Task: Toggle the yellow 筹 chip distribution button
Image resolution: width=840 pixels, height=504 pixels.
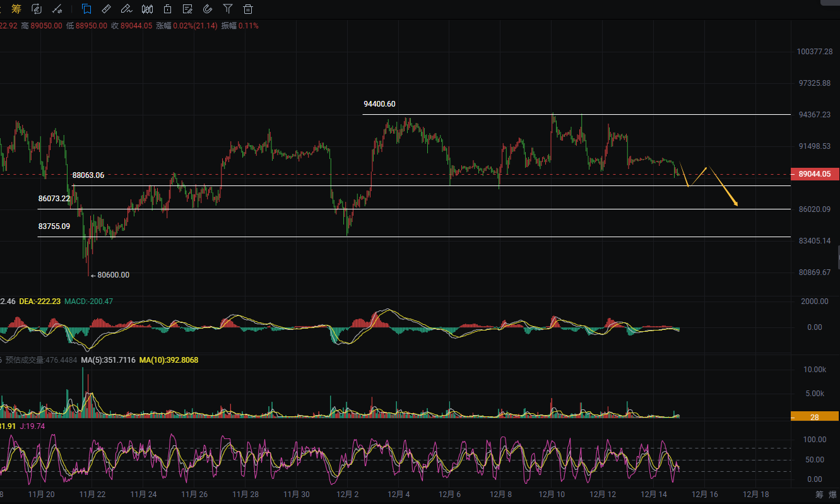Action: (16, 9)
